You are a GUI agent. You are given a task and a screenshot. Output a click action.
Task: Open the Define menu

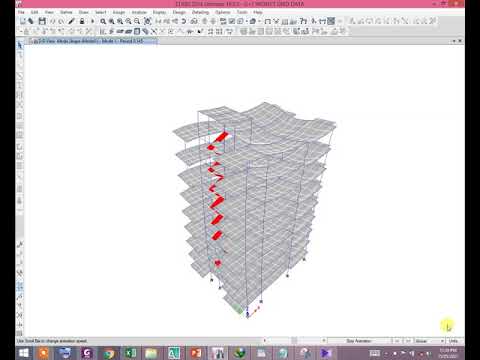[x=66, y=12]
